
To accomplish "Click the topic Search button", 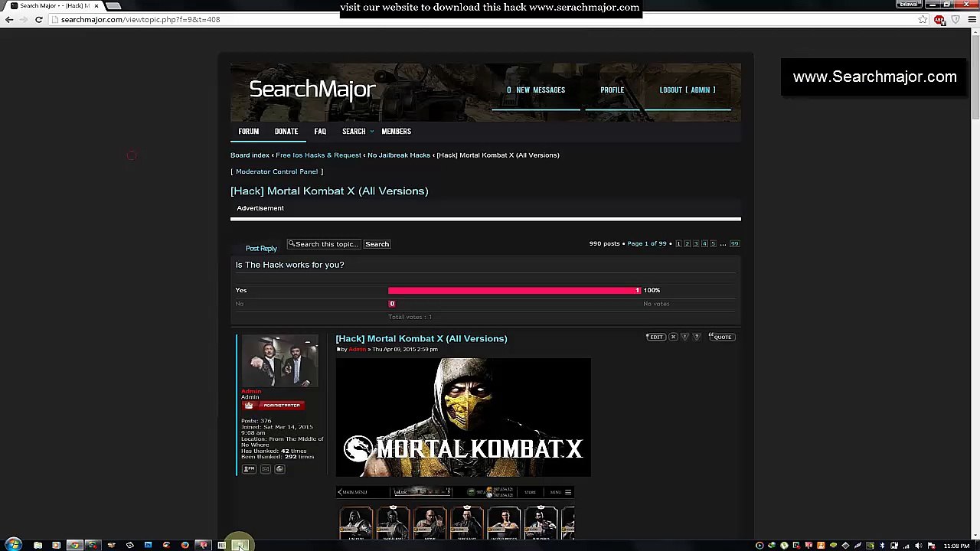I will pos(377,244).
